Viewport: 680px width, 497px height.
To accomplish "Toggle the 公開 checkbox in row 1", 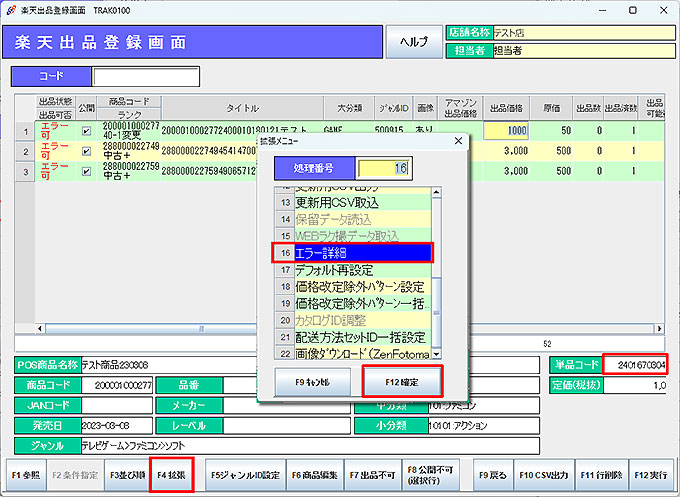I will coord(86,131).
